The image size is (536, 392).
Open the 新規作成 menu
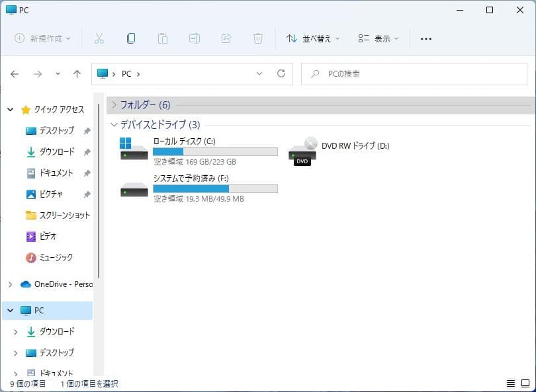[41, 38]
